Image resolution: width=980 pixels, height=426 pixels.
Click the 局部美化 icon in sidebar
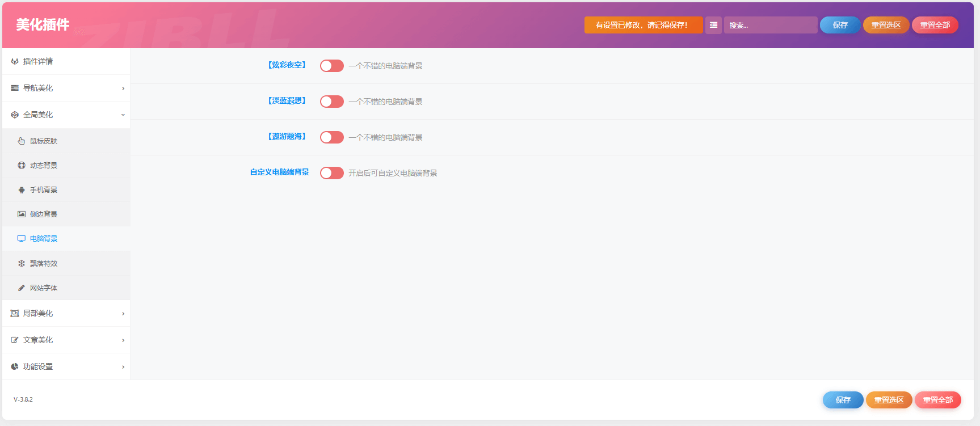click(15, 313)
